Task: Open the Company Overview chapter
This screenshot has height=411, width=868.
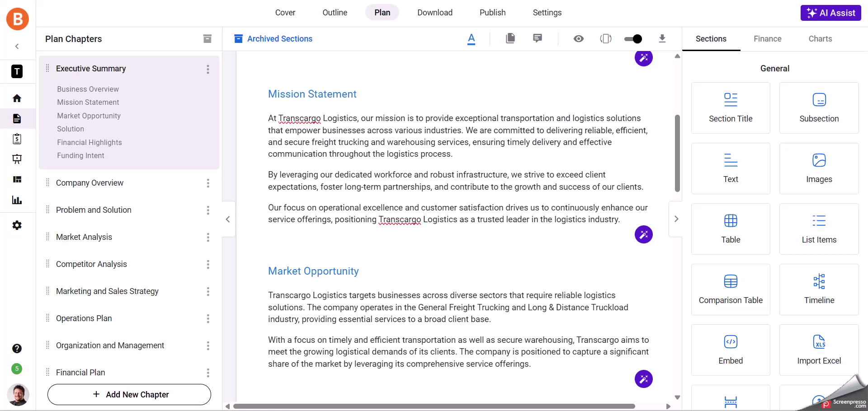Action: 90,183
